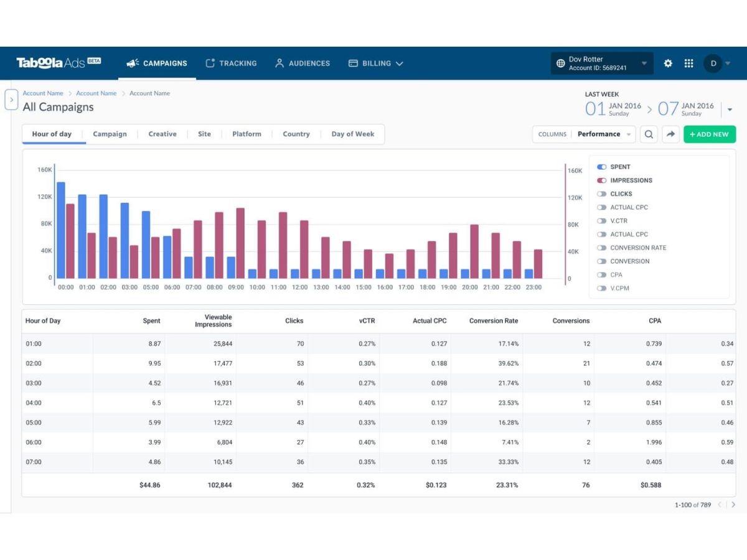Viewport: 747px width, 560px height.
Task: Toggle the IMPRESSIONS series switch
Action: [x=601, y=180]
